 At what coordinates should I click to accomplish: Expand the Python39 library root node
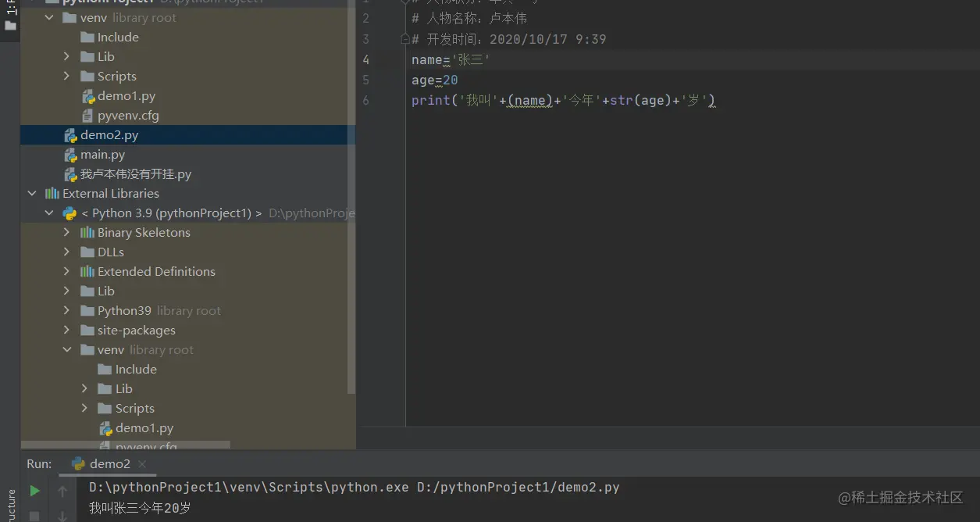66,310
